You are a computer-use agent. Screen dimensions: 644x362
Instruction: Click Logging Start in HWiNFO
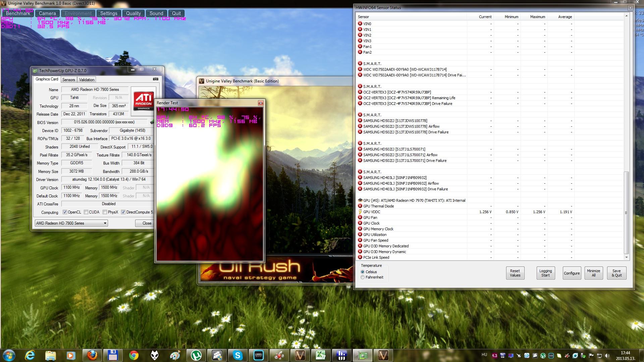(545, 273)
